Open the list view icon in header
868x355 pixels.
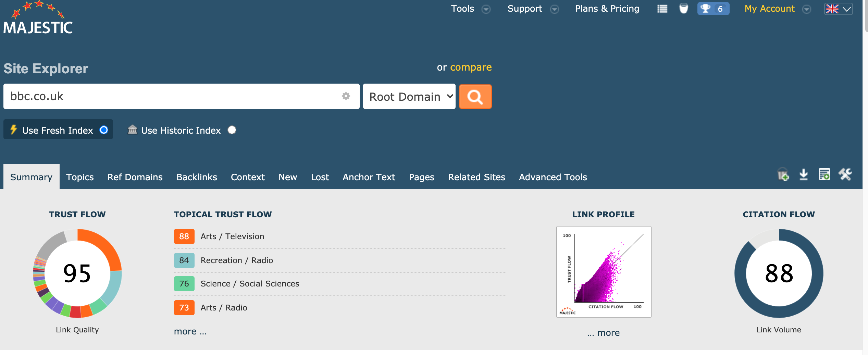pyautogui.click(x=662, y=9)
